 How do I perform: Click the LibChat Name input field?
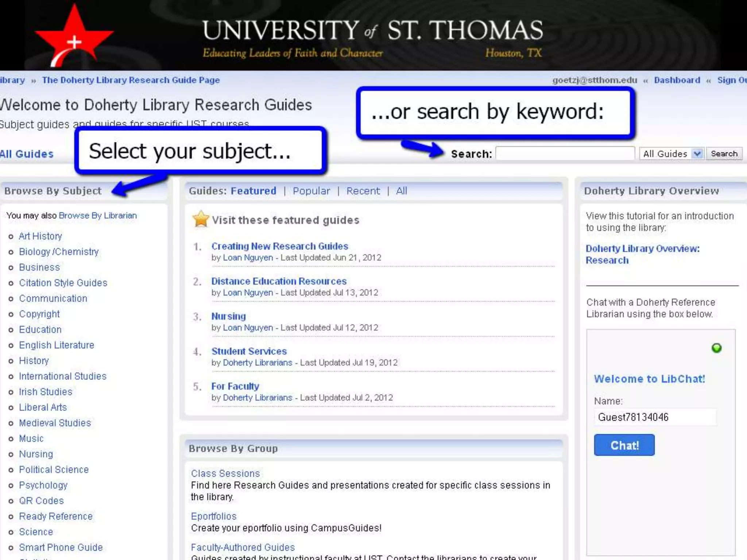(x=655, y=417)
